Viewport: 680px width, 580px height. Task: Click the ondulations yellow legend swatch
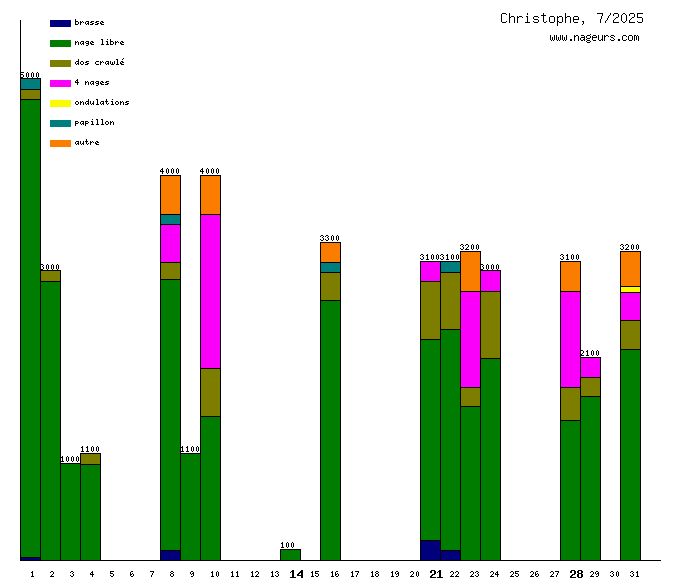[60, 103]
